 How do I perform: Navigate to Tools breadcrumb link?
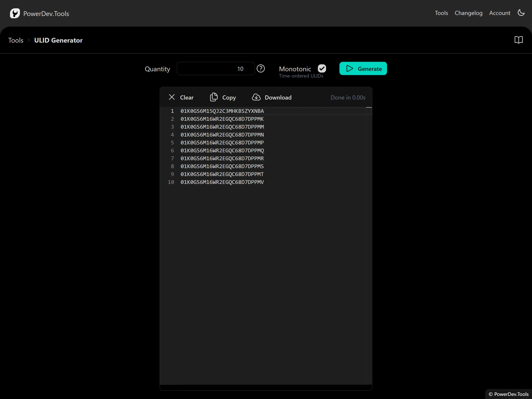click(16, 40)
